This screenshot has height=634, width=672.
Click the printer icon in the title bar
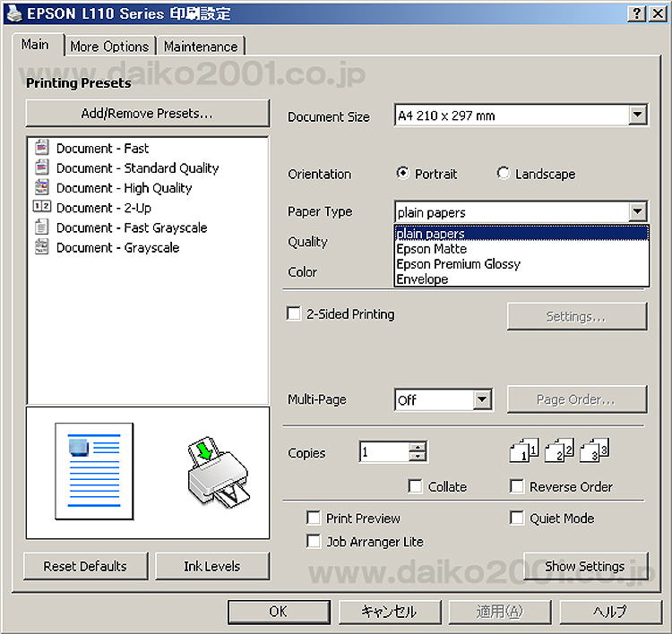click(x=14, y=13)
